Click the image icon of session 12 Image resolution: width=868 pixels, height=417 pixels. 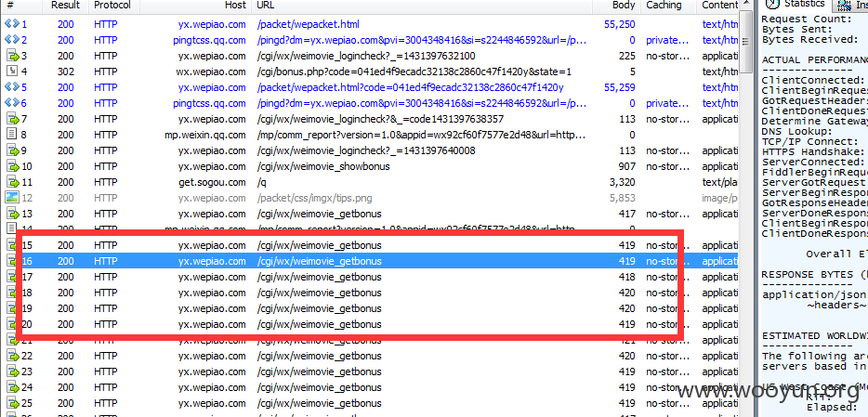(12, 198)
